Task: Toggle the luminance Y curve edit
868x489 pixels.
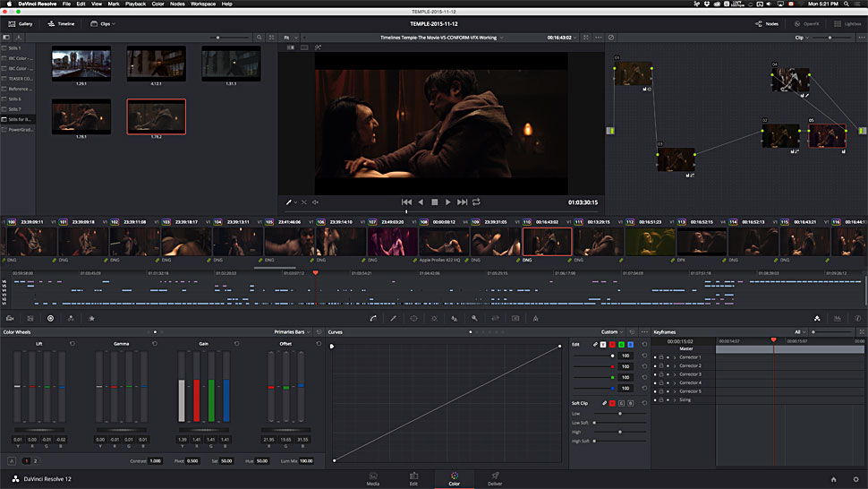Action: click(x=603, y=345)
